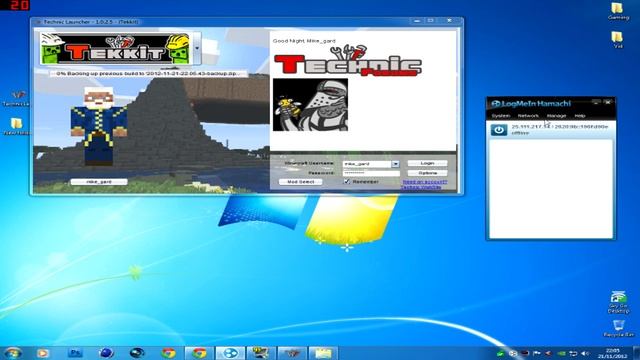640x360 pixels.
Task: Click the blue globe taskbar icon
Action: click(x=106, y=353)
